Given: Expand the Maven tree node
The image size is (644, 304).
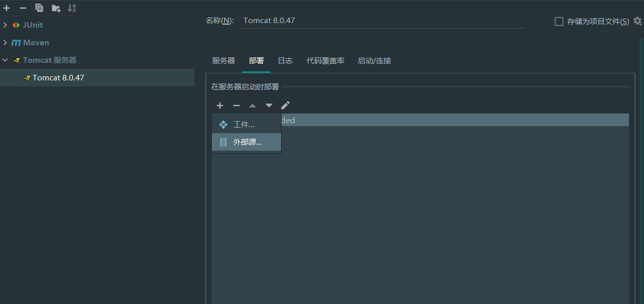Looking at the screenshot, I should click(5, 43).
